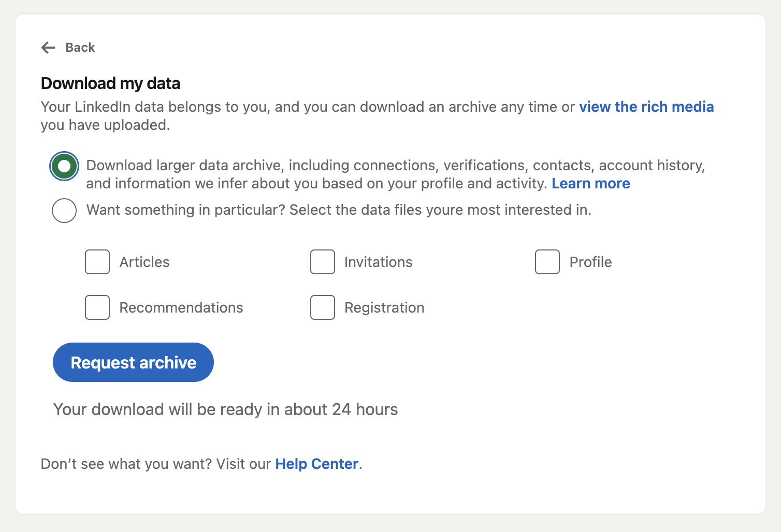This screenshot has height=532, width=781.
Task: Choose the specific data files radio option
Action: coord(64,210)
